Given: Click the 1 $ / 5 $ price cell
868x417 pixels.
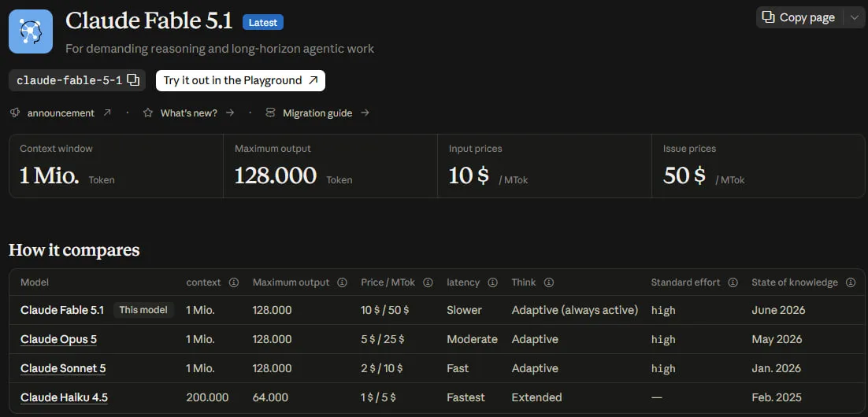Looking at the screenshot, I should pyautogui.click(x=379, y=397).
